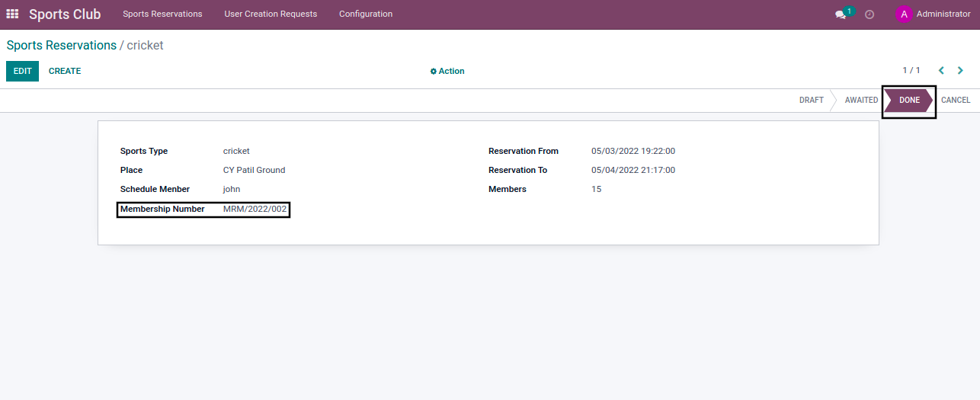Open the User Creation Requests menu

(271, 14)
